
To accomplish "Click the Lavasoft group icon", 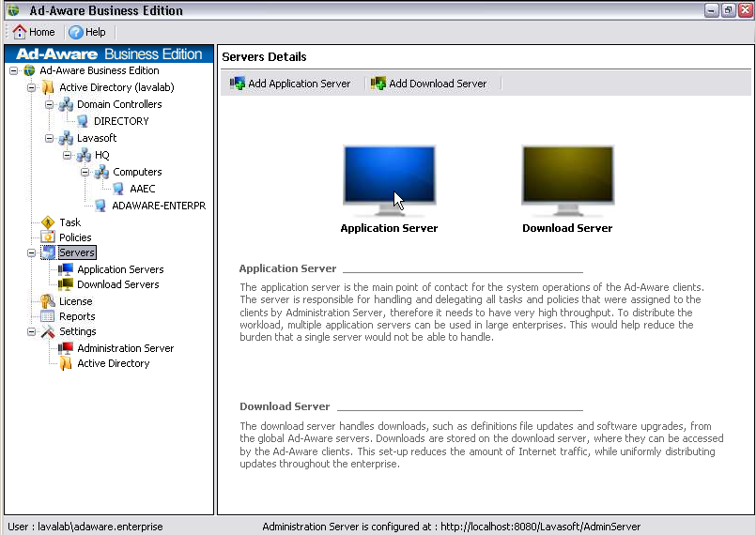I will click(x=66, y=138).
